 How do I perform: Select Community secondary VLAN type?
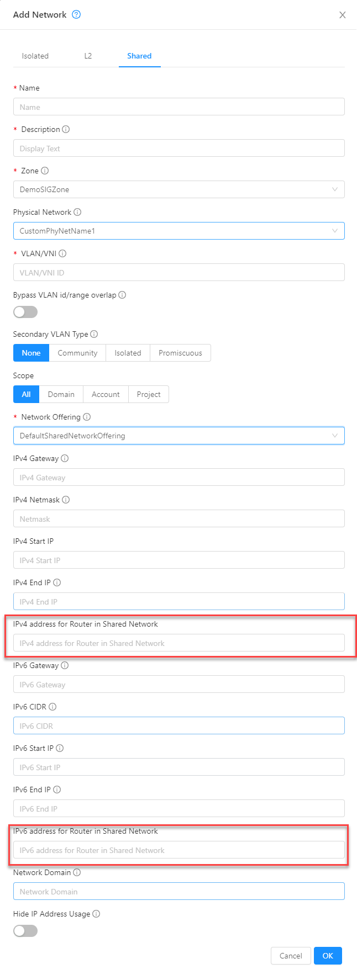77,353
